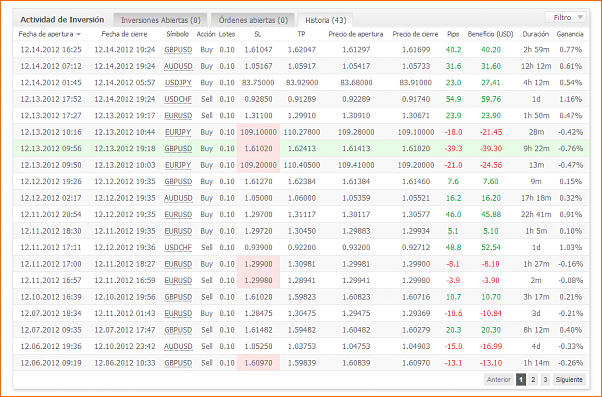Click ganancia value 1.16%
Image resolution: width=602 pixels, height=397 pixels.
coord(571,99)
